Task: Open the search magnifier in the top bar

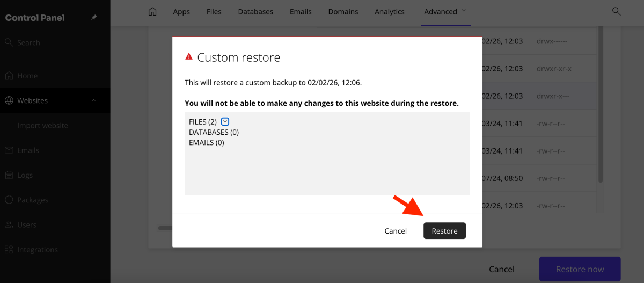Action: pos(617,11)
